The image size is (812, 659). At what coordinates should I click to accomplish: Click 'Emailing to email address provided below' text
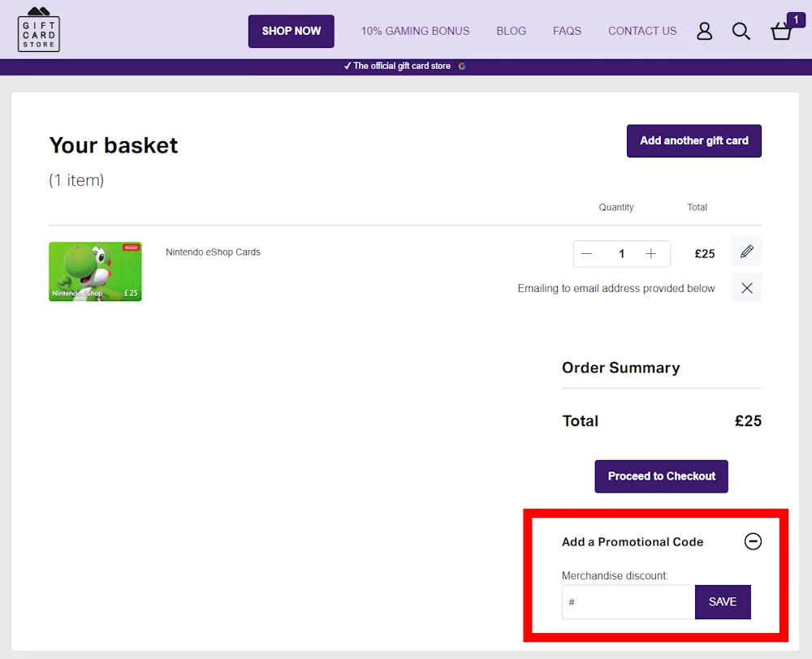[x=616, y=288]
